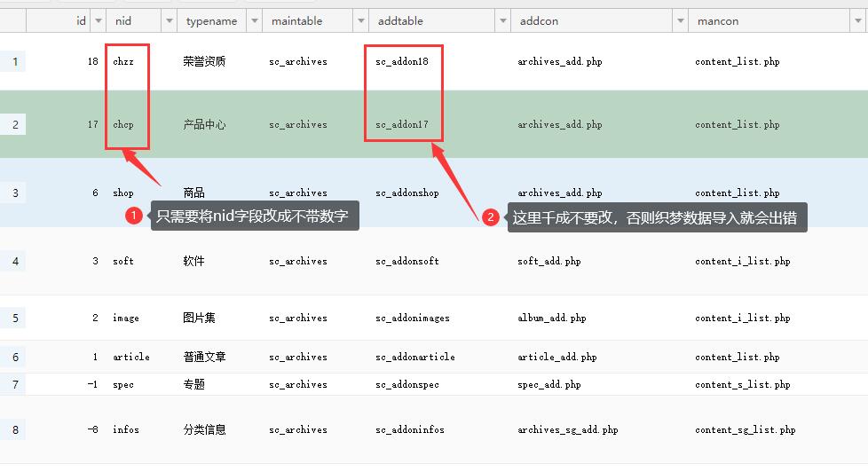This screenshot has height=472, width=868.
Task: Click the addcon cell 'album_add.php'
Action: click(552, 319)
